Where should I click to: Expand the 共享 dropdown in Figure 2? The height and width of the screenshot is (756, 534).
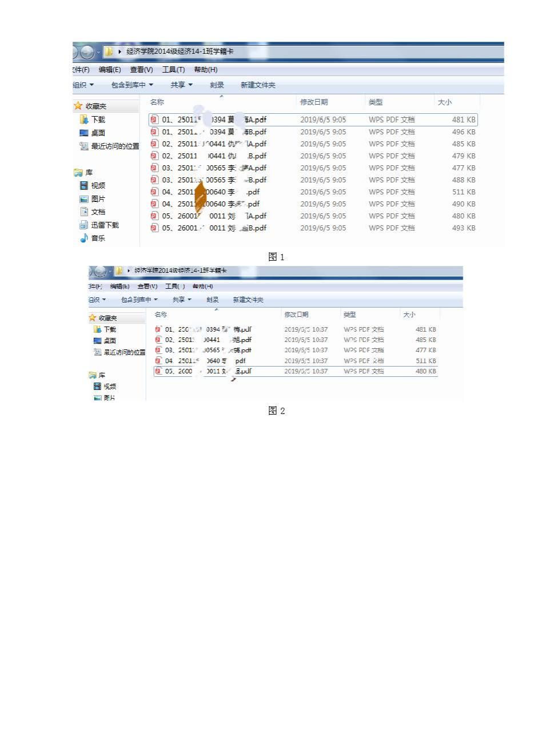182,300
